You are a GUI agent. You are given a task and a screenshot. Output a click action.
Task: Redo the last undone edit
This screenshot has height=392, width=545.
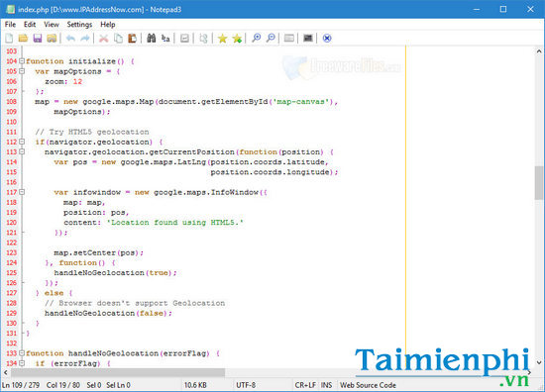[85, 39]
